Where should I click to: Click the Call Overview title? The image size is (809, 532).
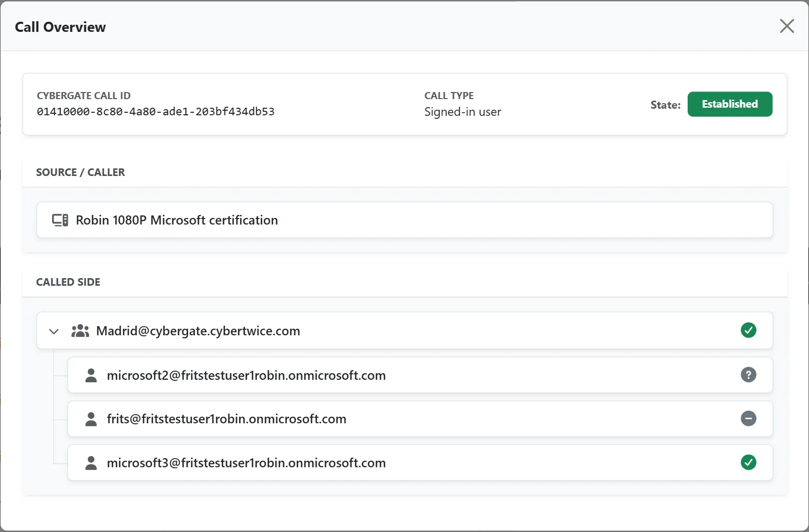click(x=60, y=27)
